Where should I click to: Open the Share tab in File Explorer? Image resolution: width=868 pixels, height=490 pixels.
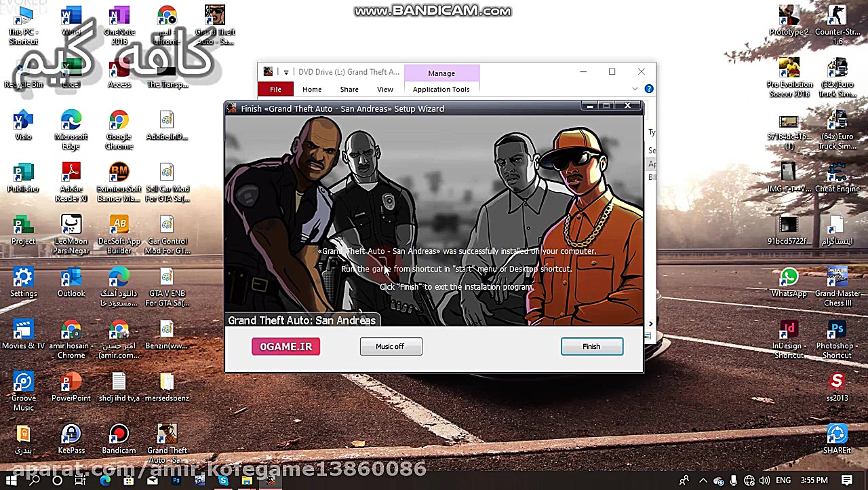(x=349, y=90)
